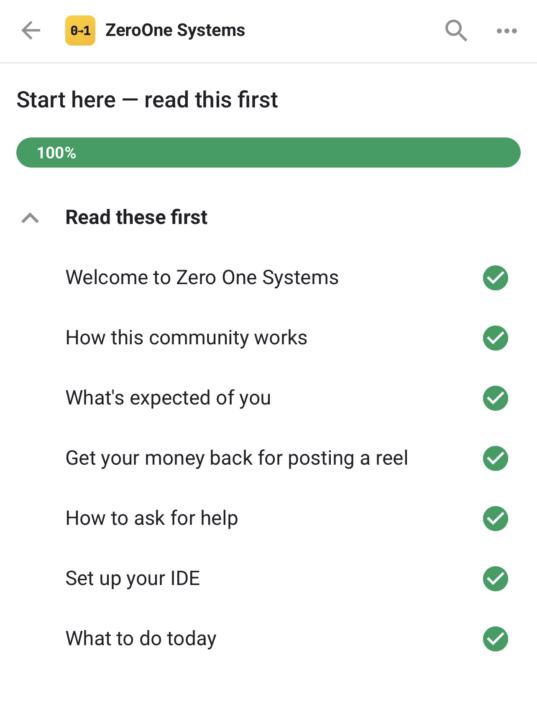Toggle checkmark beside What to do today
Image resolution: width=537 pixels, height=720 pixels.
pyautogui.click(x=495, y=639)
